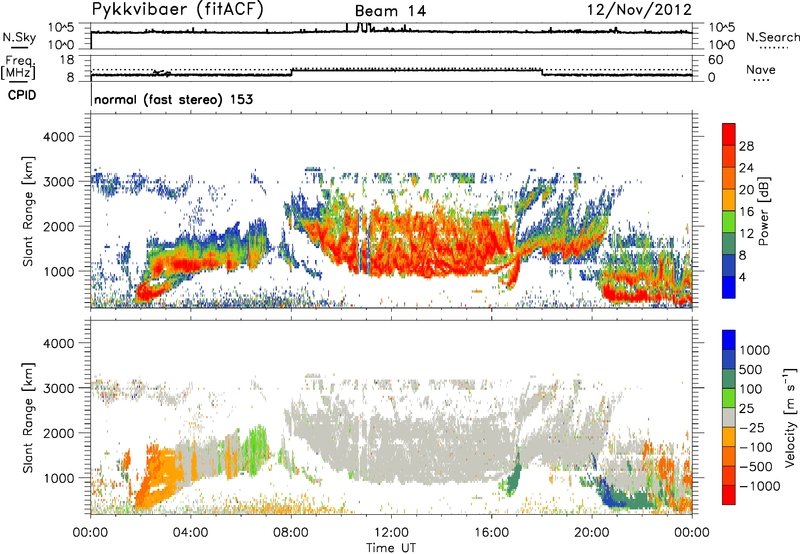Click the red bottom of the Velocity color bar

729,495
